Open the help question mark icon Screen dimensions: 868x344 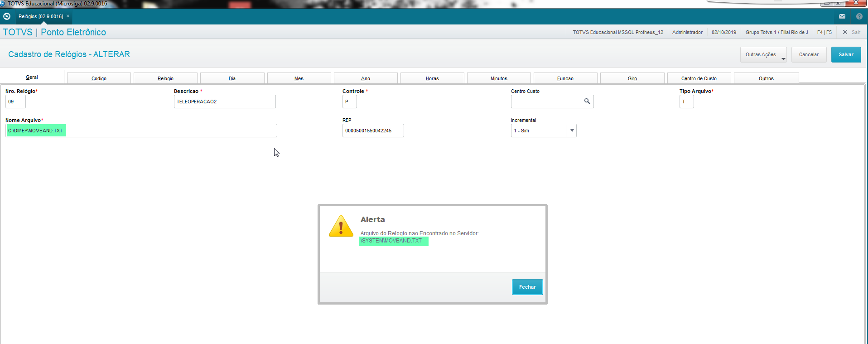(859, 16)
